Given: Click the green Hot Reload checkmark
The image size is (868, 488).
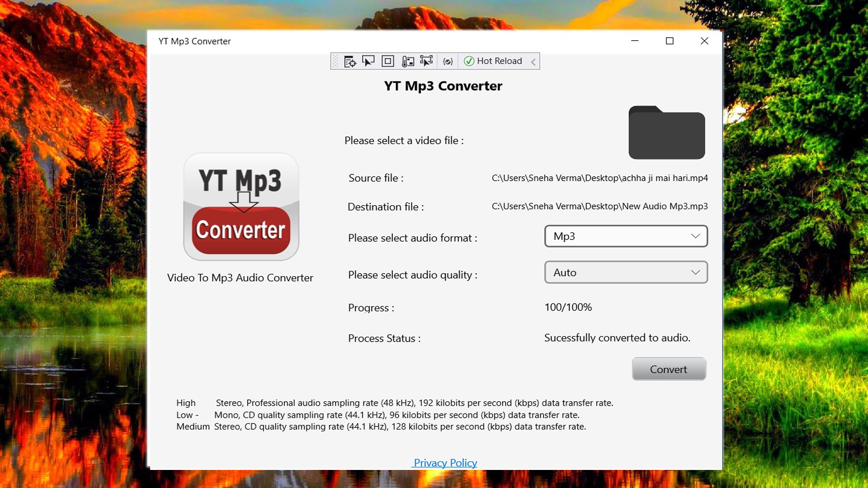Looking at the screenshot, I should (x=469, y=61).
